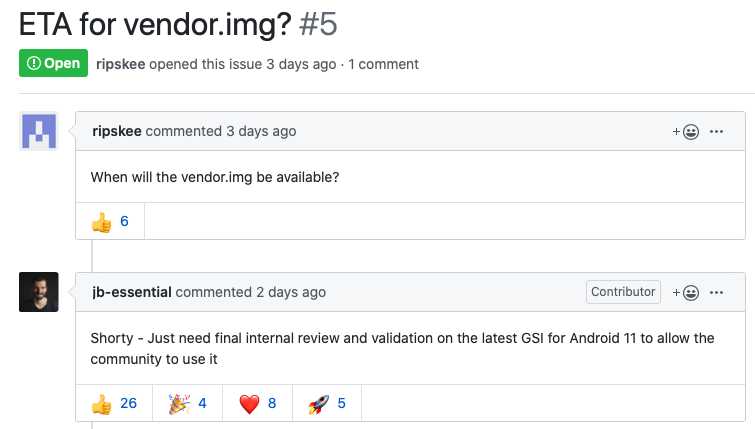Open jb-essential profile link in comment header
The image size is (755, 429).
click(x=132, y=292)
